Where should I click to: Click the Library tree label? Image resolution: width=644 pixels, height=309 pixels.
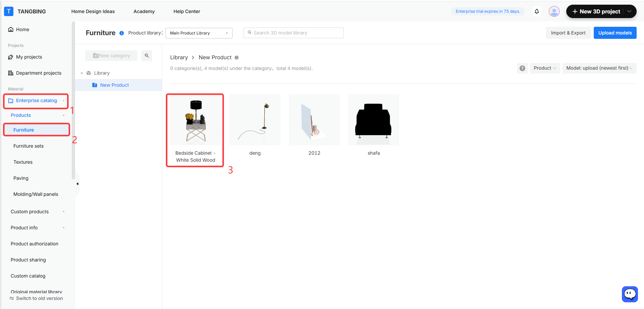pyautogui.click(x=102, y=73)
